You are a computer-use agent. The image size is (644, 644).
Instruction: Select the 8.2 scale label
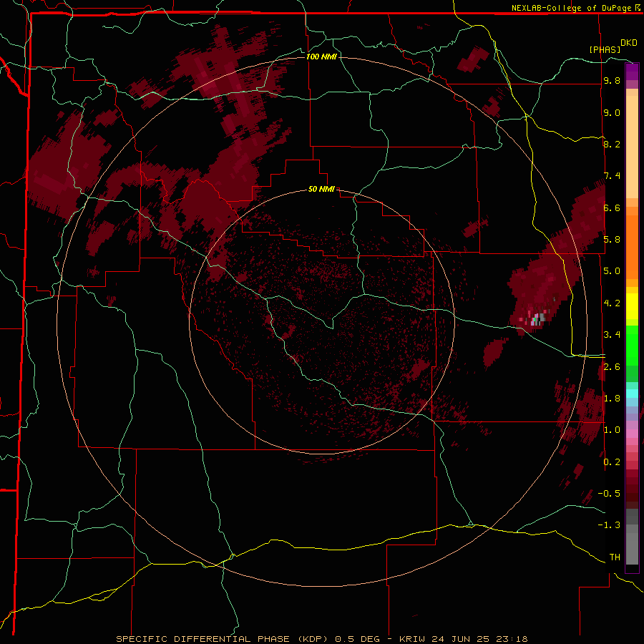pos(612,144)
